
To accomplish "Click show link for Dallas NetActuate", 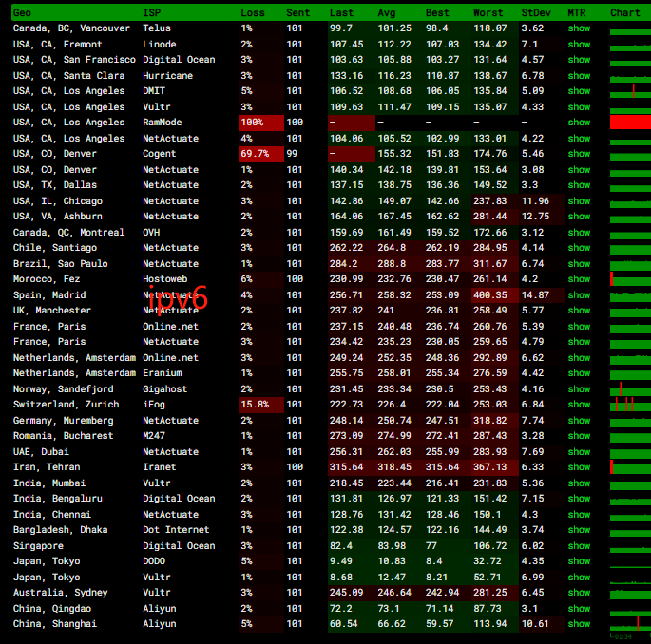I will (579, 185).
